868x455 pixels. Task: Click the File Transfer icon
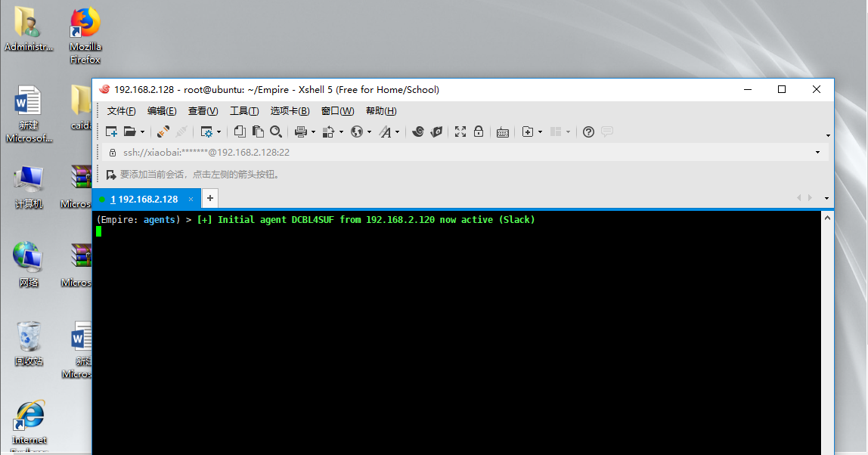pos(329,132)
